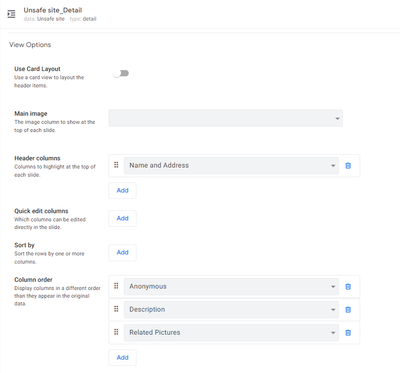
Task: Grab the Name and Address drag handle
Action: pyautogui.click(x=116, y=165)
